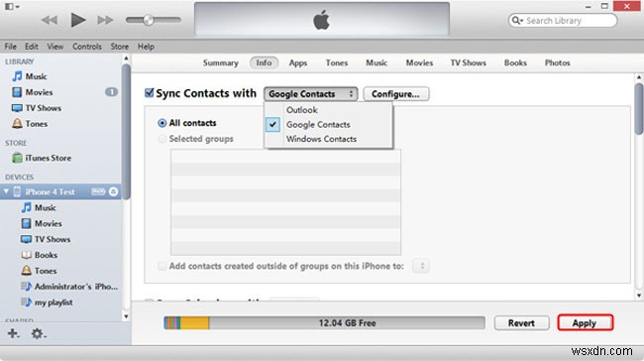The height and width of the screenshot is (361, 644).
Task: Select TV Shows icon under Library
Action: (x=17, y=108)
